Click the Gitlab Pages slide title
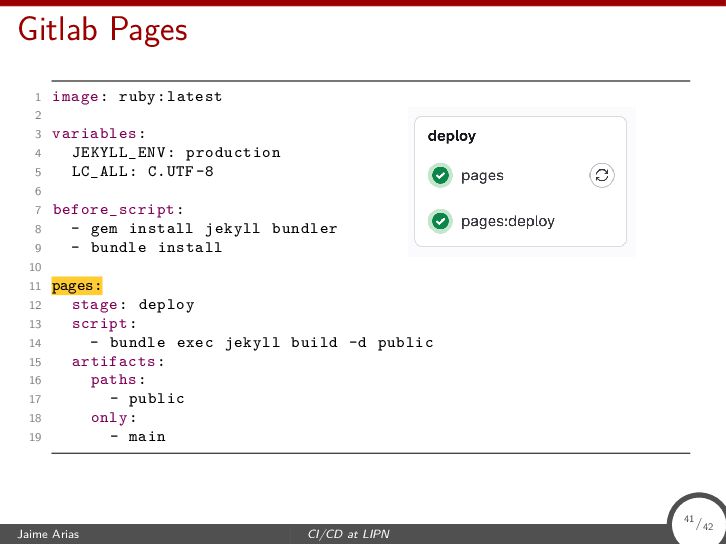This screenshot has height=544, width=726. 103,30
